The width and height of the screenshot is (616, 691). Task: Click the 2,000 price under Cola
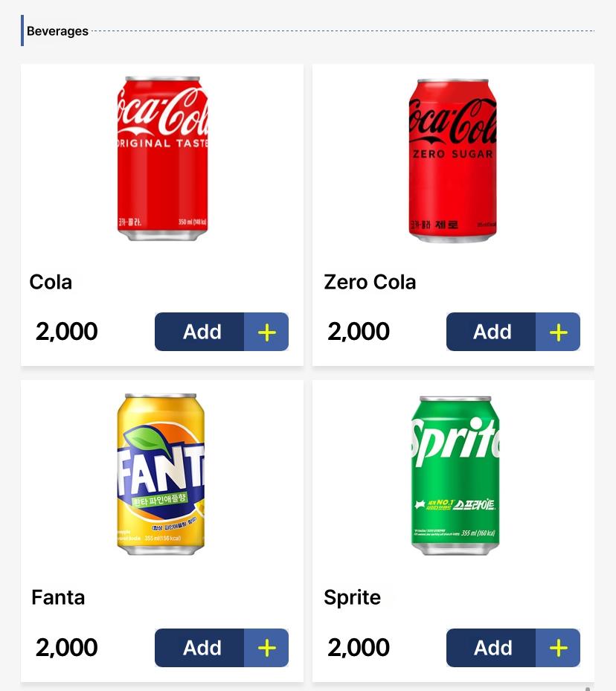[66, 332]
